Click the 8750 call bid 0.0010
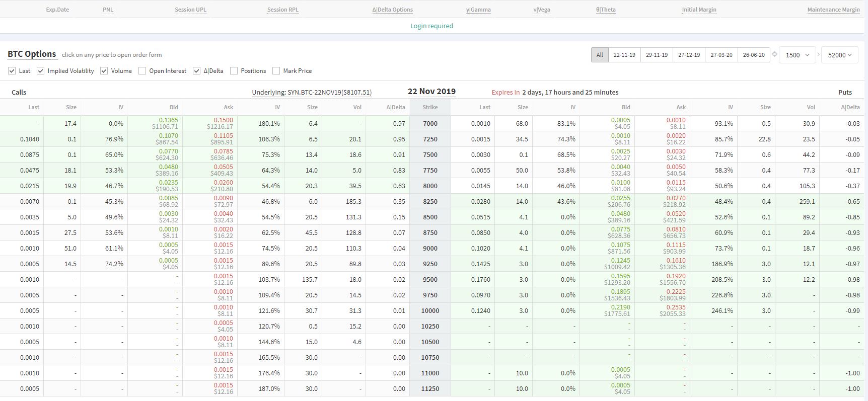Viewport: 868px width, 401px height. pos(168,229)
